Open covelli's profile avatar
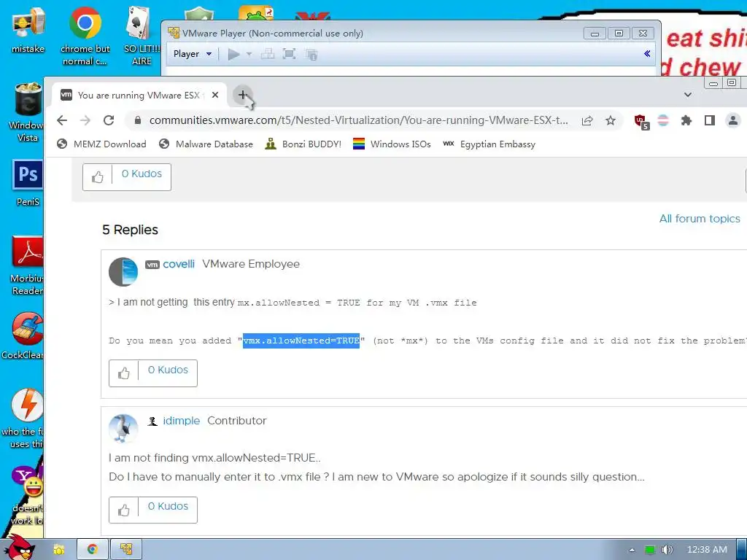747x560 pixels. [x=123, y=272]
